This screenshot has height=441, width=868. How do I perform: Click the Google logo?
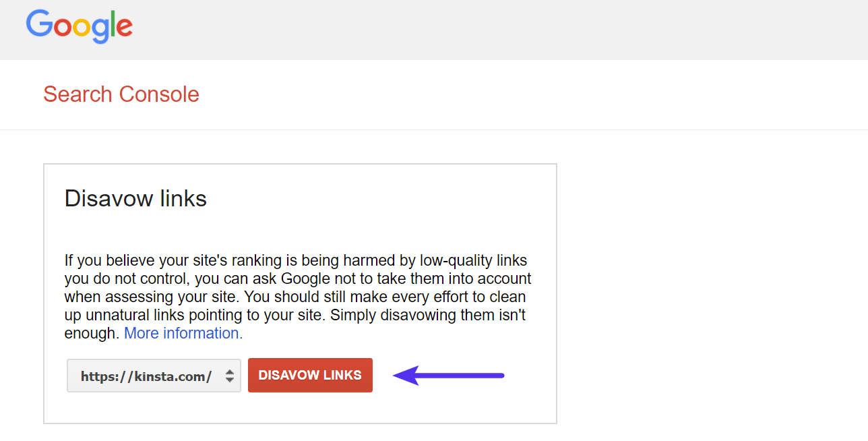pos(79,27)
